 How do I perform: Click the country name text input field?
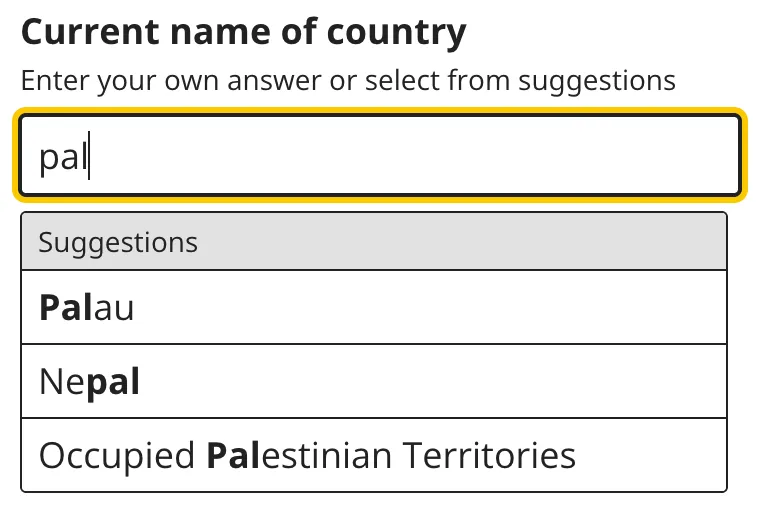pos(380,156)
